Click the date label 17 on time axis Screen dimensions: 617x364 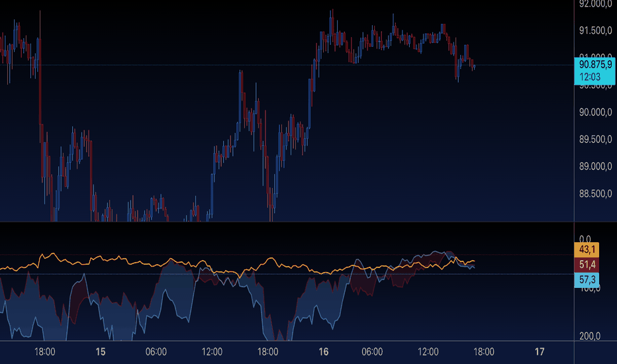[x=540, y=352]
